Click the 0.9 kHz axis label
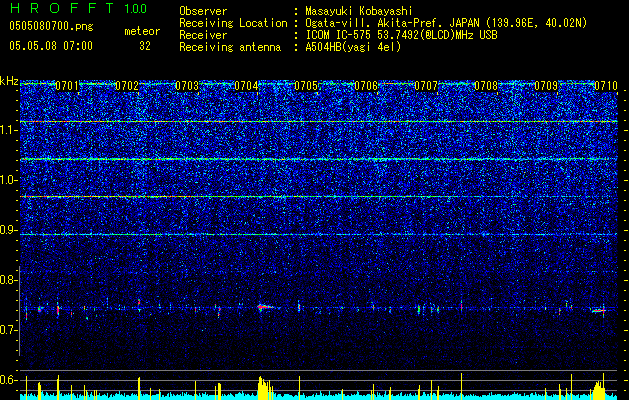This screenshot has width=629, height=400. 9,230
